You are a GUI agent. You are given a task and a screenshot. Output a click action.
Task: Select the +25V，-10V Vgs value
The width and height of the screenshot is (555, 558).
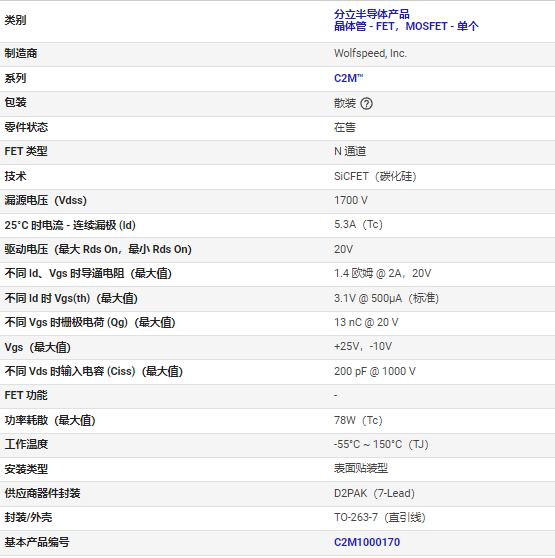pos(363,346)
